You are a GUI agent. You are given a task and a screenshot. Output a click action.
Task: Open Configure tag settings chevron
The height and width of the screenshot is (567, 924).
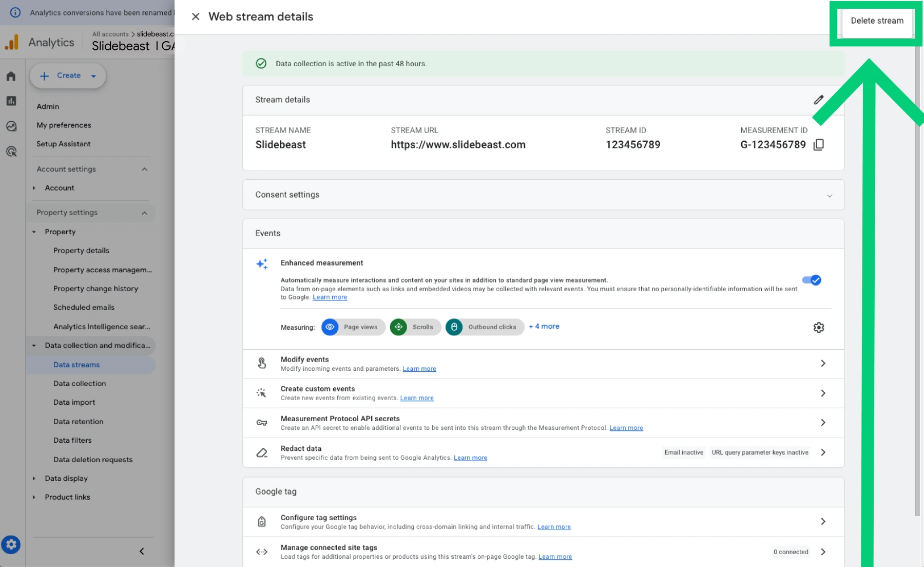coord(823,521)
